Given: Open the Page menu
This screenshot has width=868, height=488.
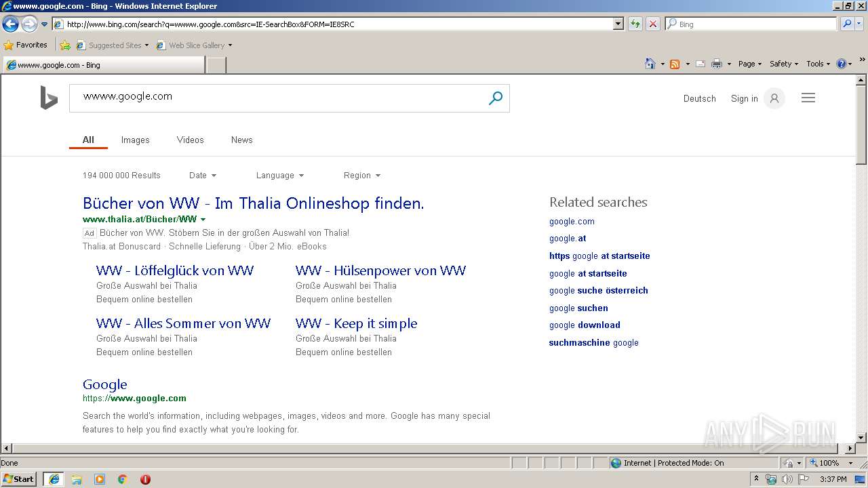Looking at the screenshot, I should point(749,64).
